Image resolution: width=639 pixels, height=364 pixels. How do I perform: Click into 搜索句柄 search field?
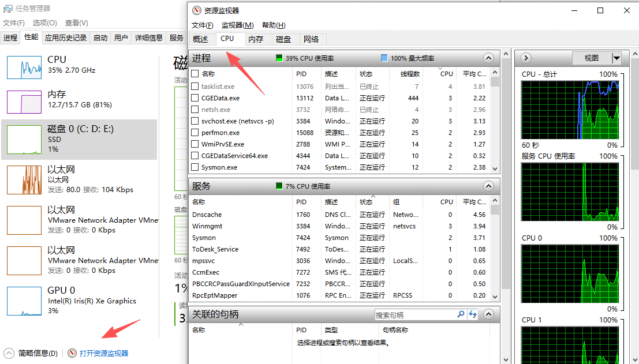pyautogui.click(x=415, y=315)
